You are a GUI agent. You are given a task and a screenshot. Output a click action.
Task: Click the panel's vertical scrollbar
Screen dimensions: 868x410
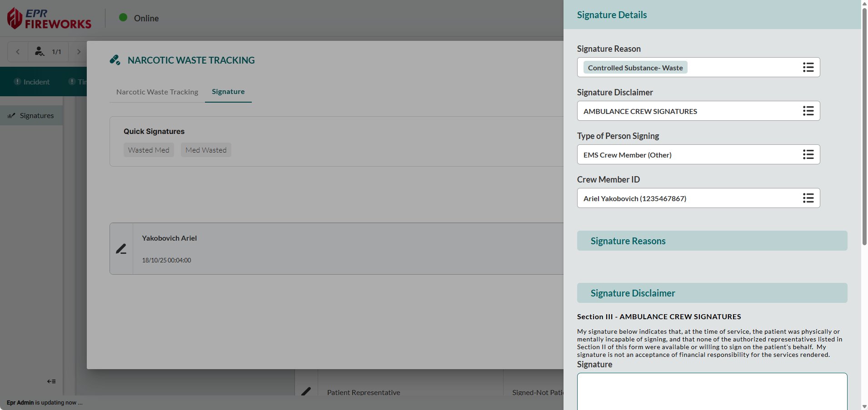pos(864,127)
